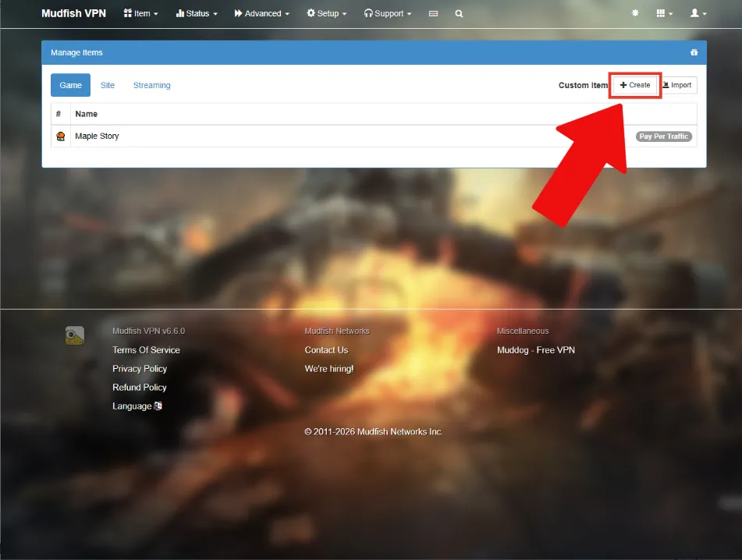This screenshot has width=742, height=560.
Task: Click the Miscellaneous footer heading
Action: (x=523, y=331)
